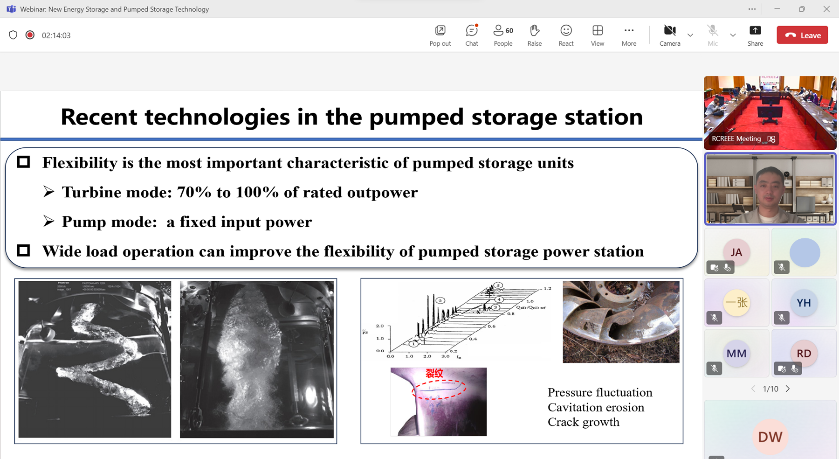Open the More actions menu
The height and width of the screenshot is (459, 839).
click(x=628, y=34)
